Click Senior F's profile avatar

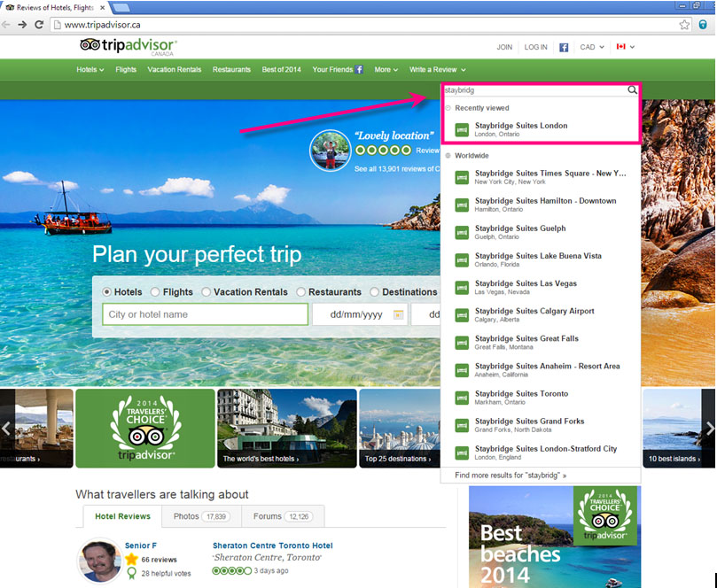[99, 561]
